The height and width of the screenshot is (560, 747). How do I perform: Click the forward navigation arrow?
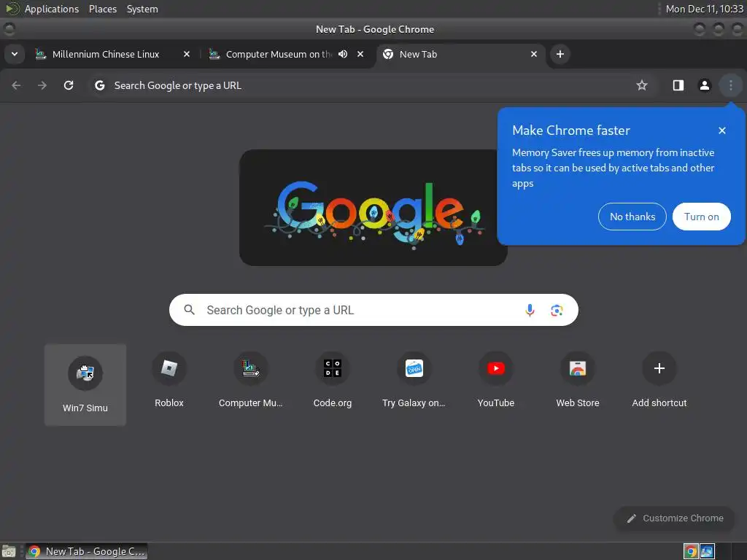coord(42,85)
